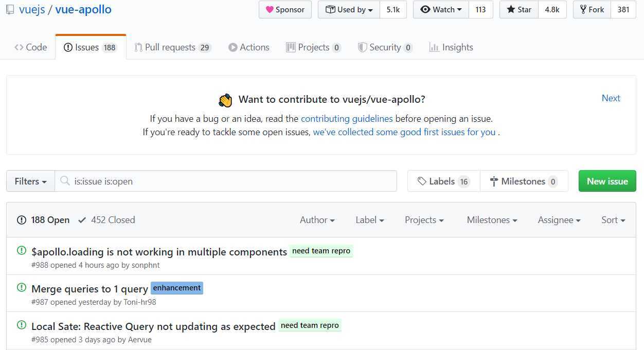Go to the Actions tab
644x350 pixels.
(249, 47)
